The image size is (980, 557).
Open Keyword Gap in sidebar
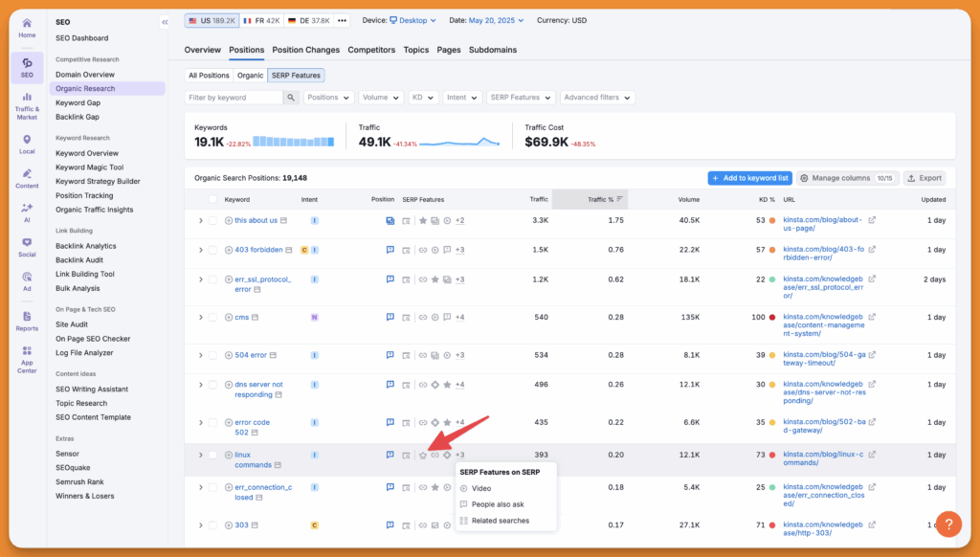(78, 103)
